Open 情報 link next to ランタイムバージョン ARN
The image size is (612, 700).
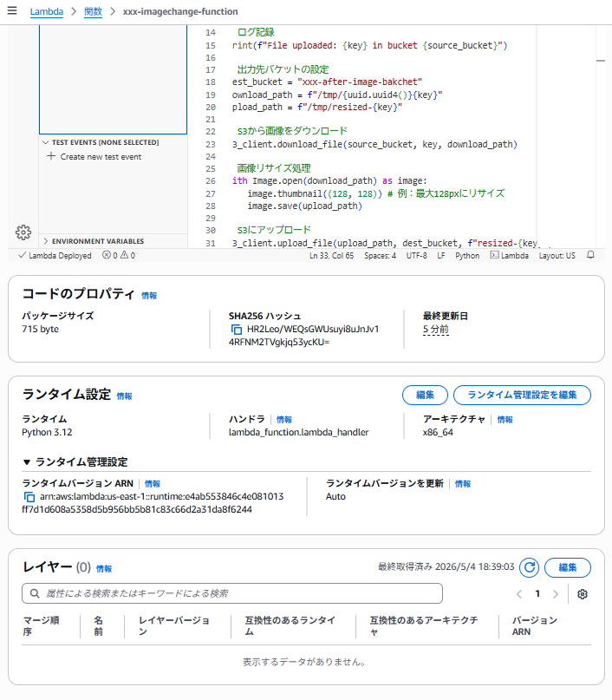tap(153, 484)
